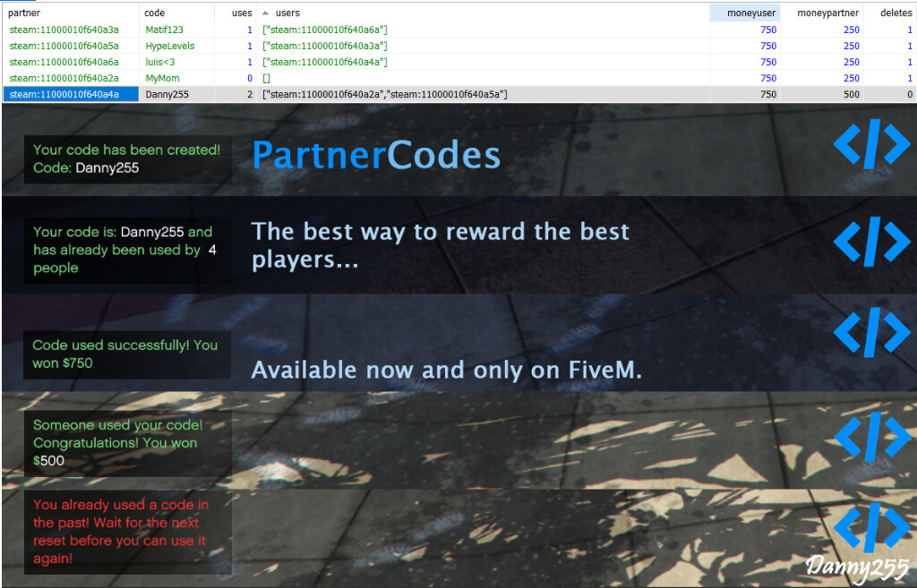The height and width of the screenshot is (588, 917).
Task: Click the red 'You already used a code' notification
Action: click(127, 532)
